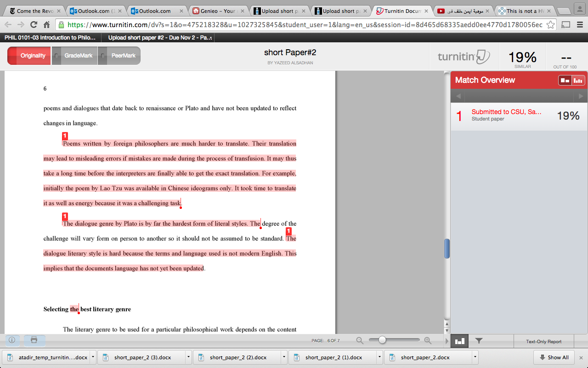
Task: Click the Turnitin logo in the header
Action: 464,57
